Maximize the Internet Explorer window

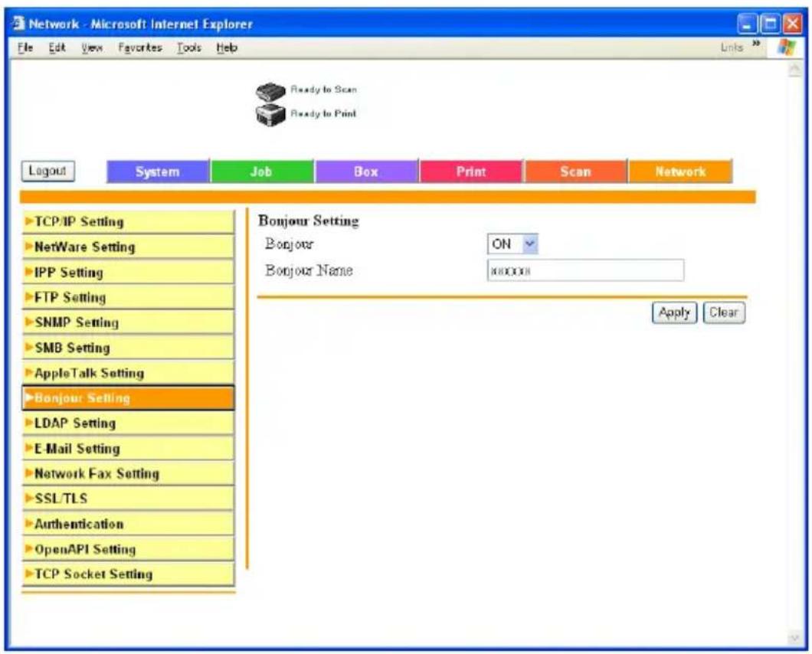770,24
